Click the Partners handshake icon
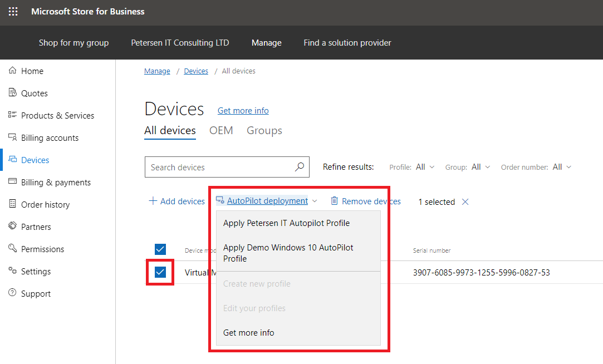603x364 pixels. [x=12, y=225]
